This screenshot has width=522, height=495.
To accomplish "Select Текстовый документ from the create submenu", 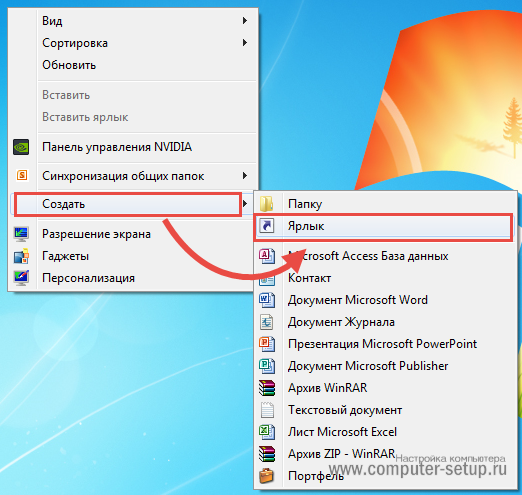I will click(385, 410).
